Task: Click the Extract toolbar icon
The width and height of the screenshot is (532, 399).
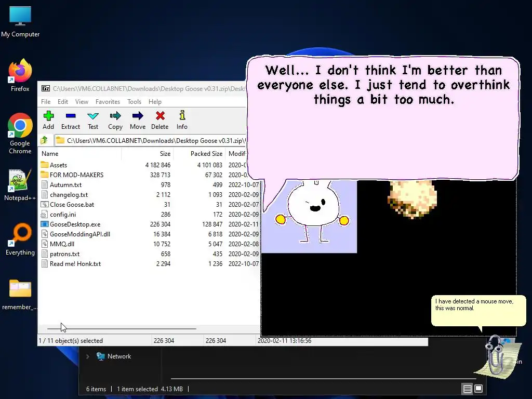Action: click(x=71, y=116)
